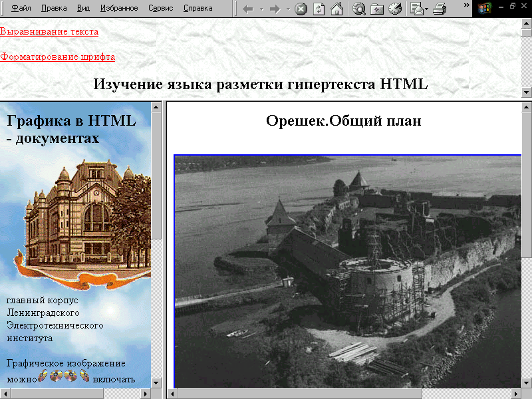Open the Файл menu
This screenshot has height=399, width=532.
21,8
